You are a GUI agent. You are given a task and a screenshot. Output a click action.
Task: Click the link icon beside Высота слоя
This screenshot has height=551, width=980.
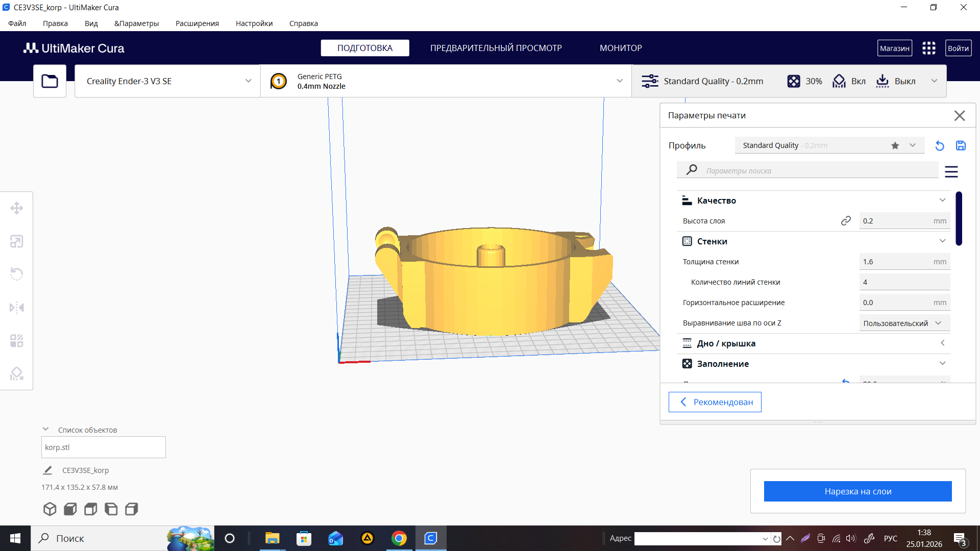click(x=846, y=221)
